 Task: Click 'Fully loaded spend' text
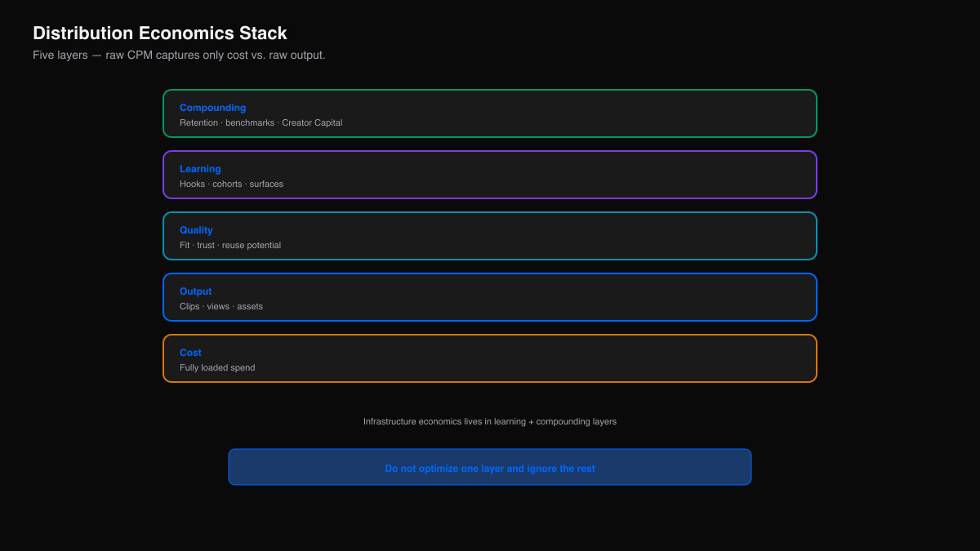click(217, 367)
